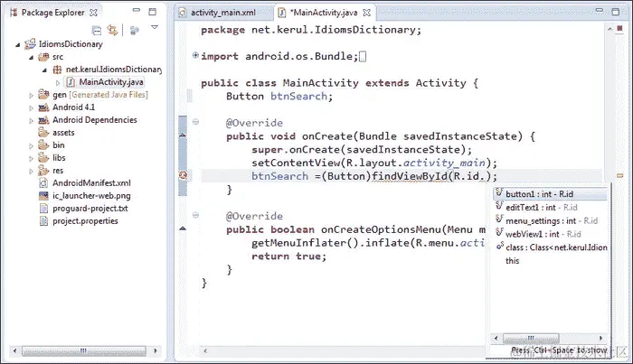Close the Package Explorer tab
Image resolution: width=633 pixels, height=364 pixels.
(93, 13)
